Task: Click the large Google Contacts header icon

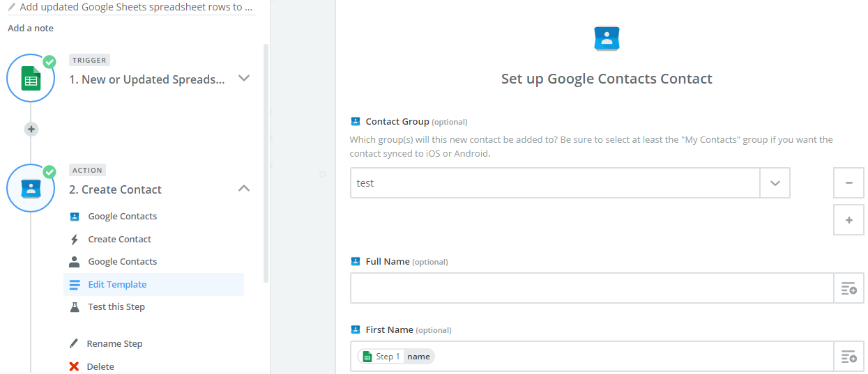Action: (x=607, y=38)
